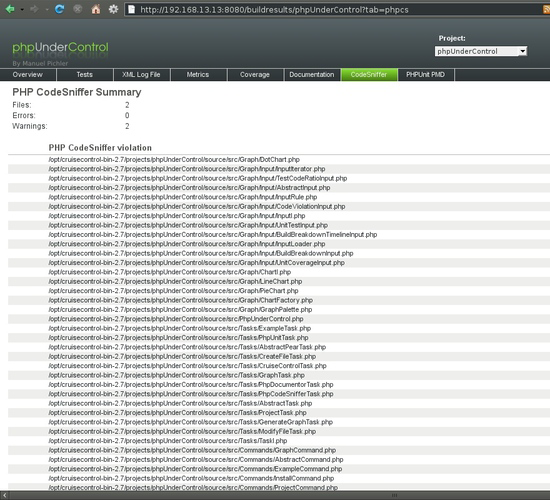Switch to the Tests tab
550x500 pixels.
85,74
